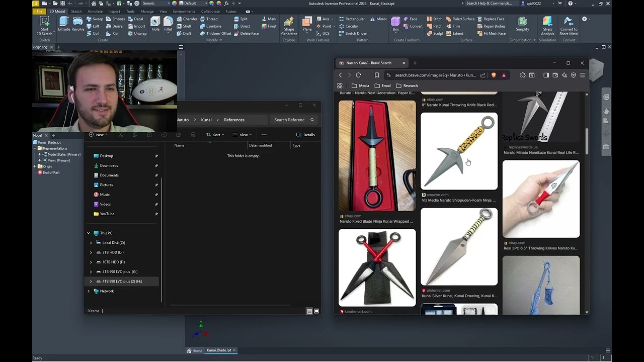Switch to the Sketch ribbon tab
The image size is (644, 362).
pyautogui.click(x=76, y=11)
